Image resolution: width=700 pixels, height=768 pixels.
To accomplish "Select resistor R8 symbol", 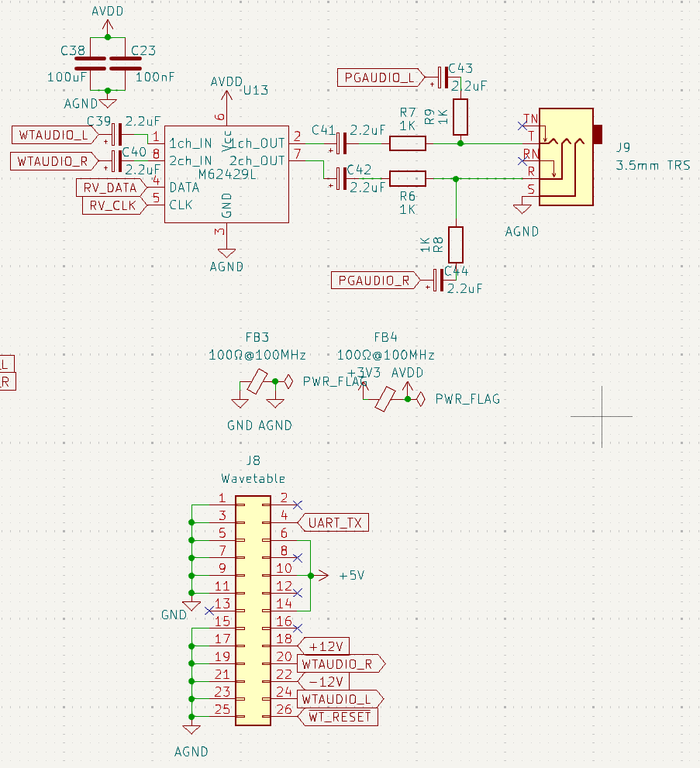I will pyautogui.click(x=456, y=245).
